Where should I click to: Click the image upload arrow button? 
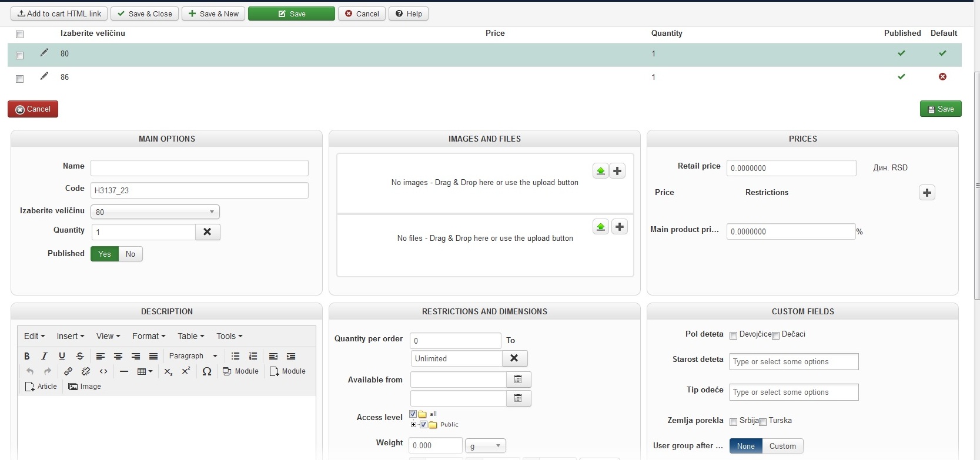click(x=601, y=171)
